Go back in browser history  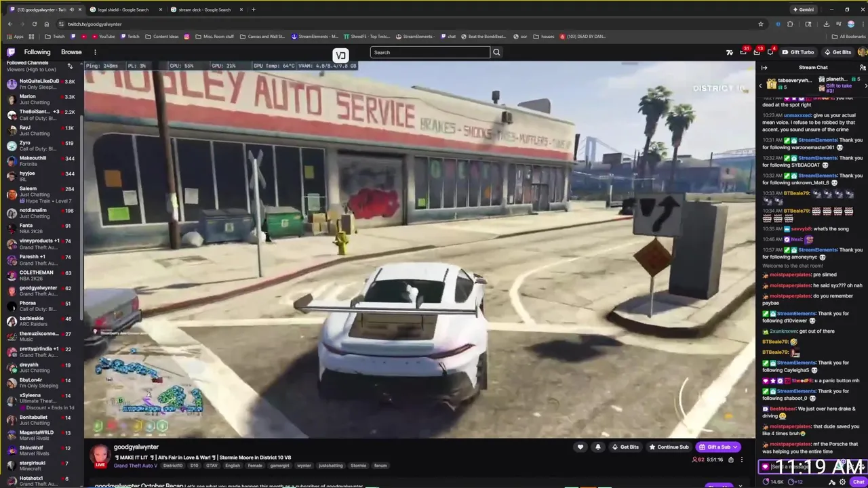(10, 24)
